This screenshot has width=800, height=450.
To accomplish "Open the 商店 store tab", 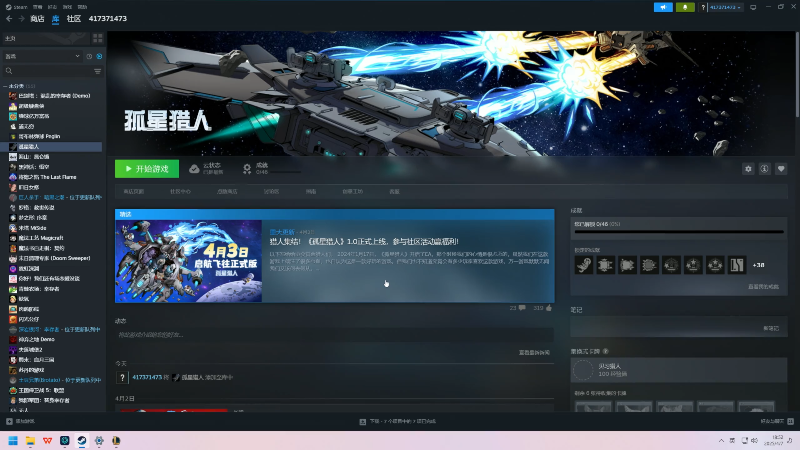I will pyautogui.click(x=37, y=18).
